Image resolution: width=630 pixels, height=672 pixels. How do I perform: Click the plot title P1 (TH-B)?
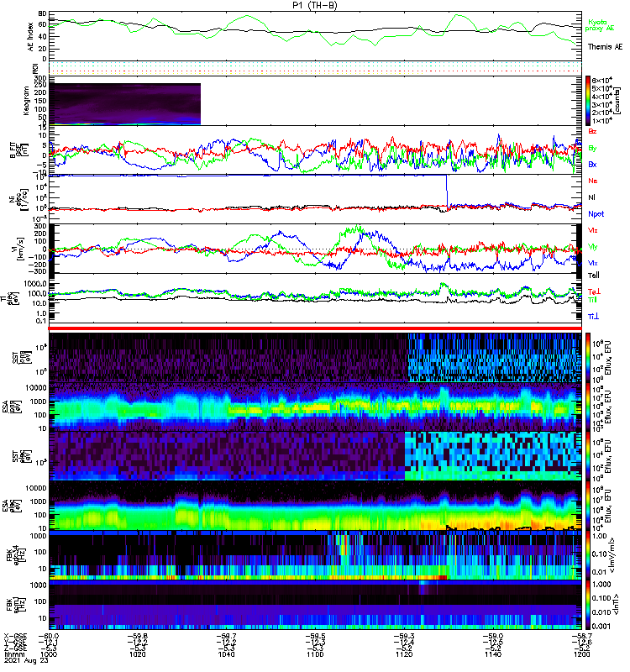click(315, 5)
